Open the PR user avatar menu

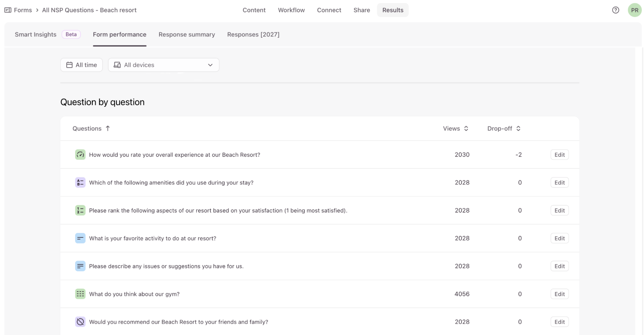634,10
